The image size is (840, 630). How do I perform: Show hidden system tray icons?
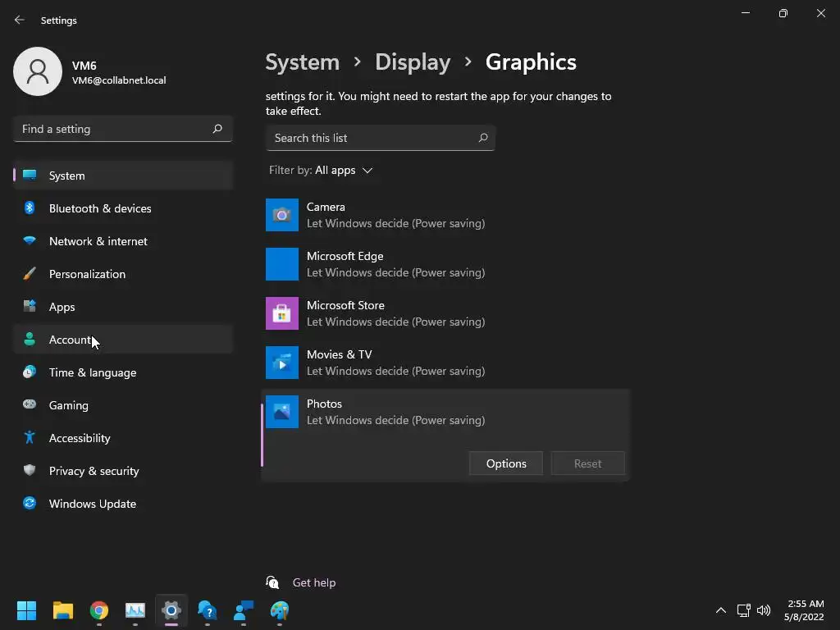(x=721, y=610)
